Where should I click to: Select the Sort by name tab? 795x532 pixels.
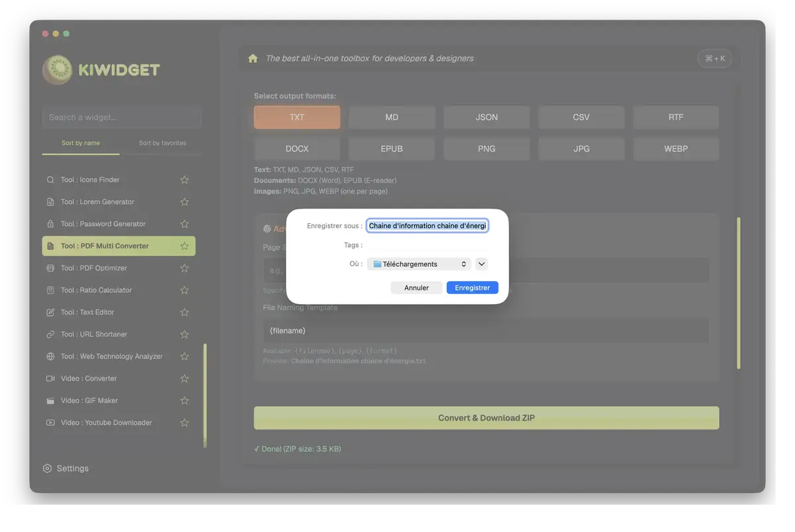[x=80, y=142]
